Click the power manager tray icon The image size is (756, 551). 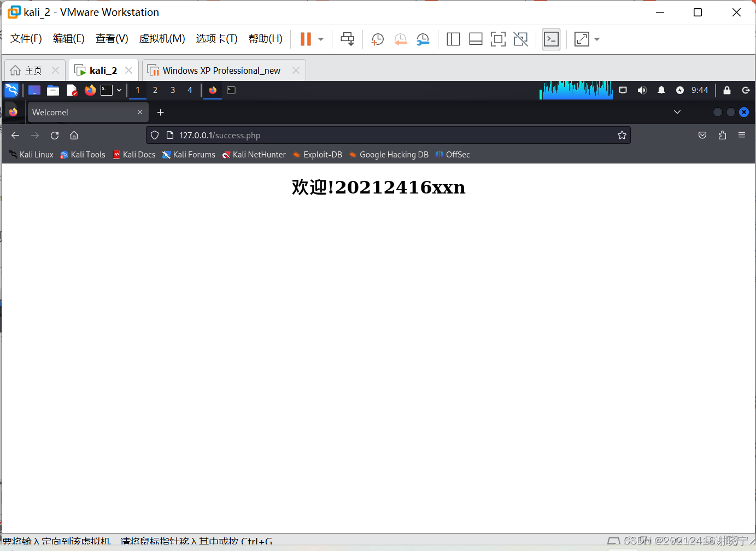(680, 90)
